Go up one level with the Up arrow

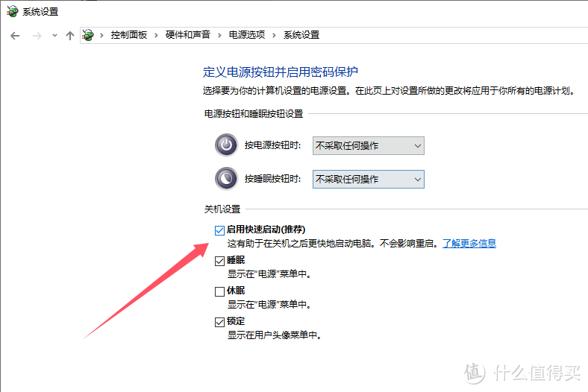pos(69,36)
